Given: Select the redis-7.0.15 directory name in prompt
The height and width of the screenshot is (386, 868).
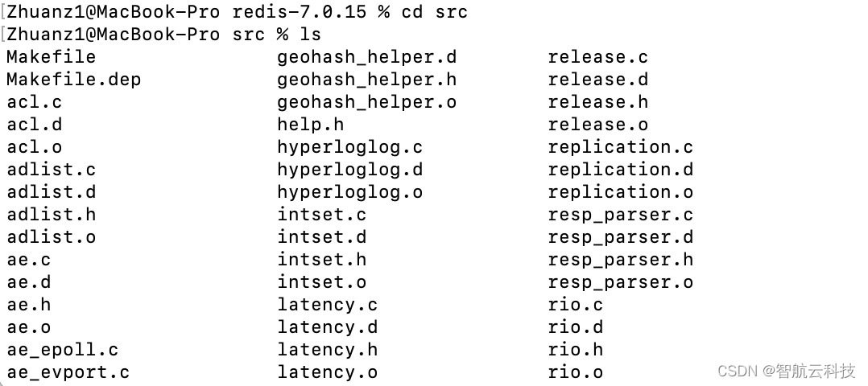Looking at the screenshot, I should [x=300, y=11].
